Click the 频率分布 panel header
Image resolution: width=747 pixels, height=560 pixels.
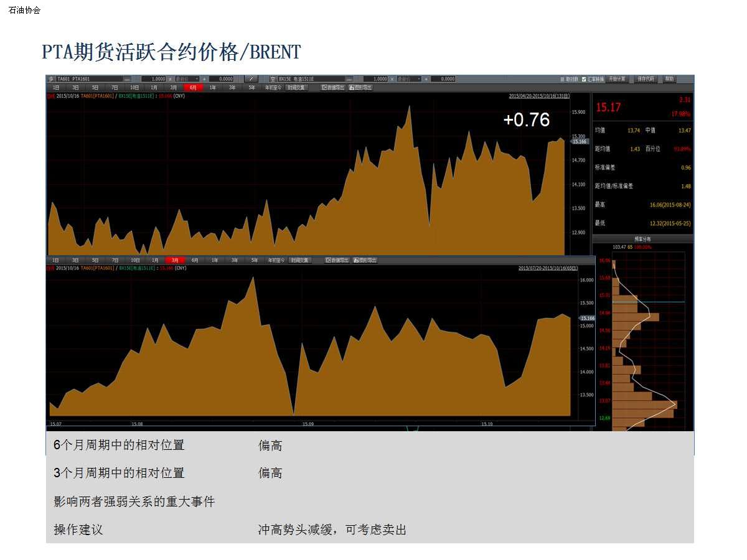[643, 239]
